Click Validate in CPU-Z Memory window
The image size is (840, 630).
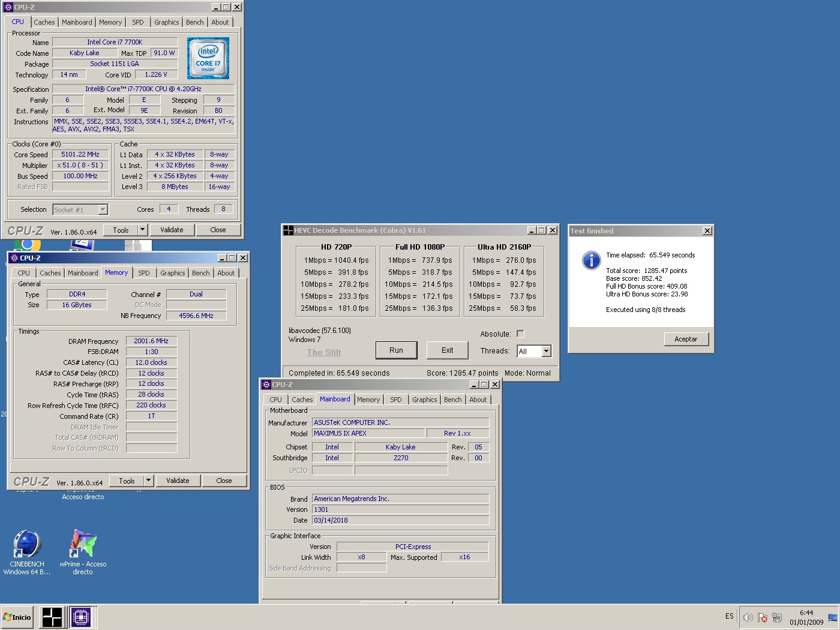[178, 481]
